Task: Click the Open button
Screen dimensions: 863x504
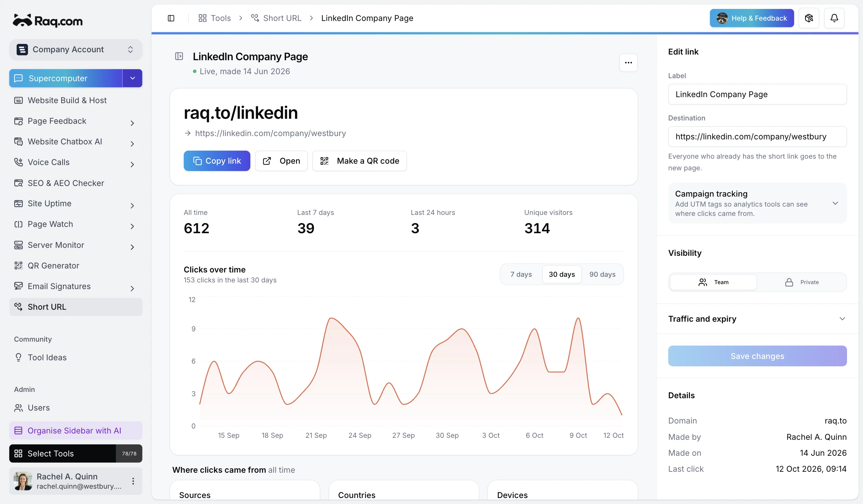Action: [281, 161]
